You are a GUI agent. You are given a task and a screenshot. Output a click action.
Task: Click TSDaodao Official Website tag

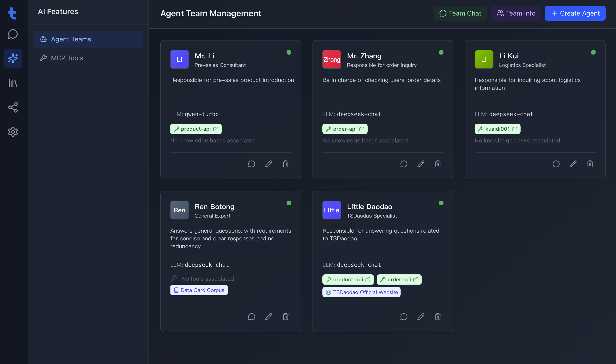point(361,292)
